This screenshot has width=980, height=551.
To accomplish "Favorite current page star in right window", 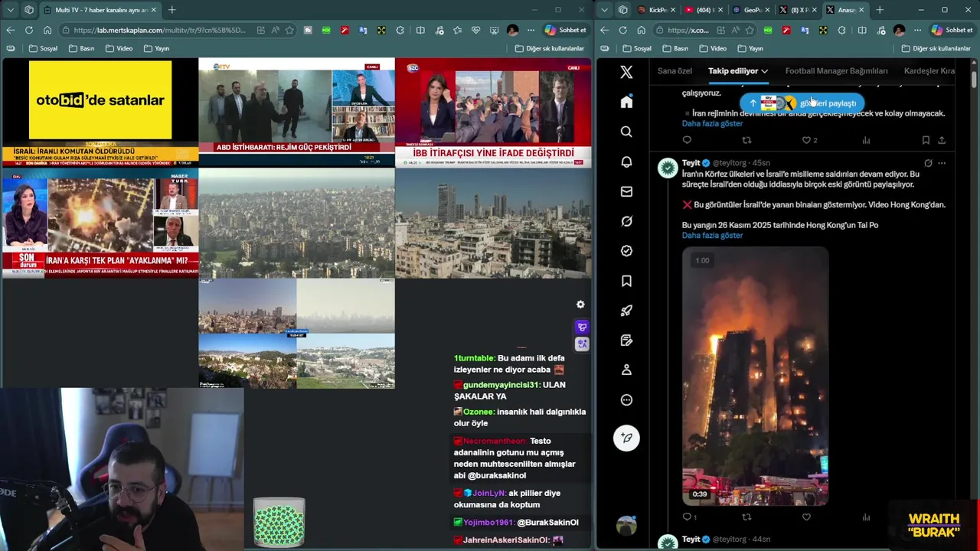I will pyautogui.click(x=750, y=30).
